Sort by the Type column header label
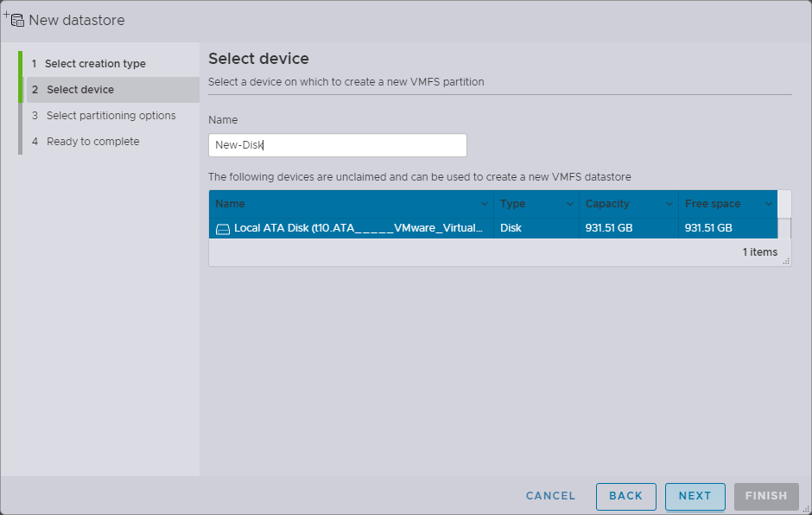 [513, 204]
